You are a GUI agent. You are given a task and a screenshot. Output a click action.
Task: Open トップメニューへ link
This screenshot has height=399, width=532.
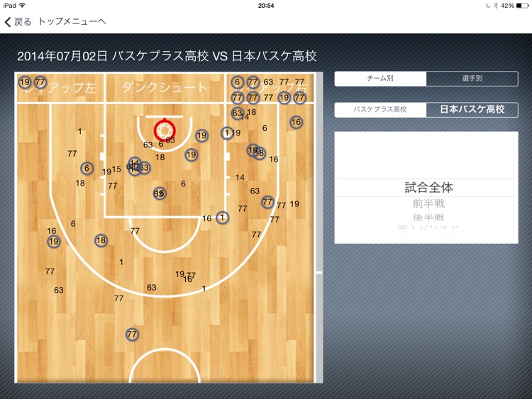pos(72,22)
